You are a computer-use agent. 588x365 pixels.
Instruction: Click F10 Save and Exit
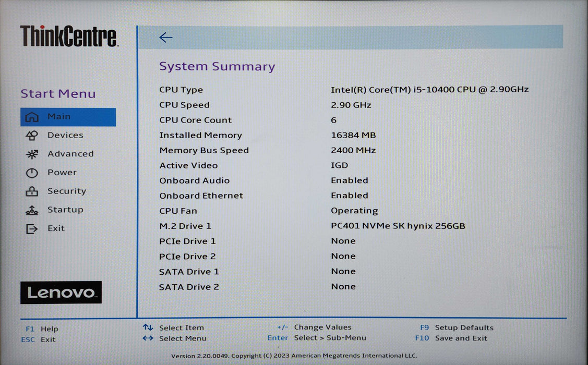click(x=451, y=338)
